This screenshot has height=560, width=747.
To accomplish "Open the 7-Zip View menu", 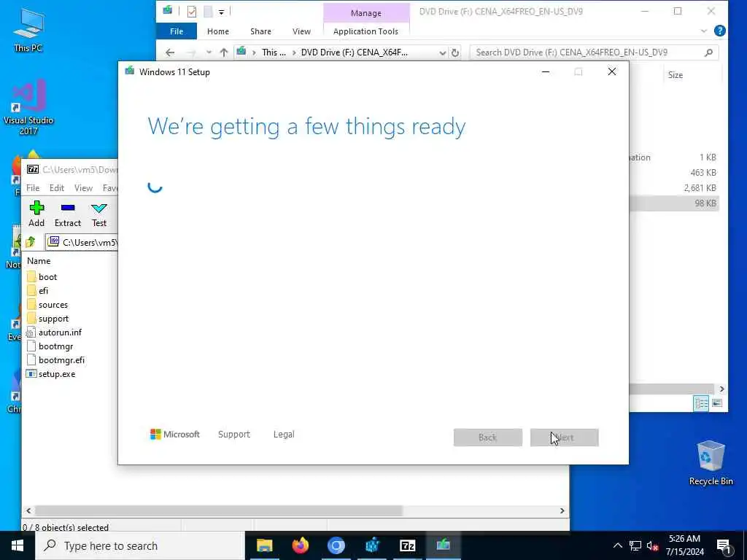I will 83,188.
